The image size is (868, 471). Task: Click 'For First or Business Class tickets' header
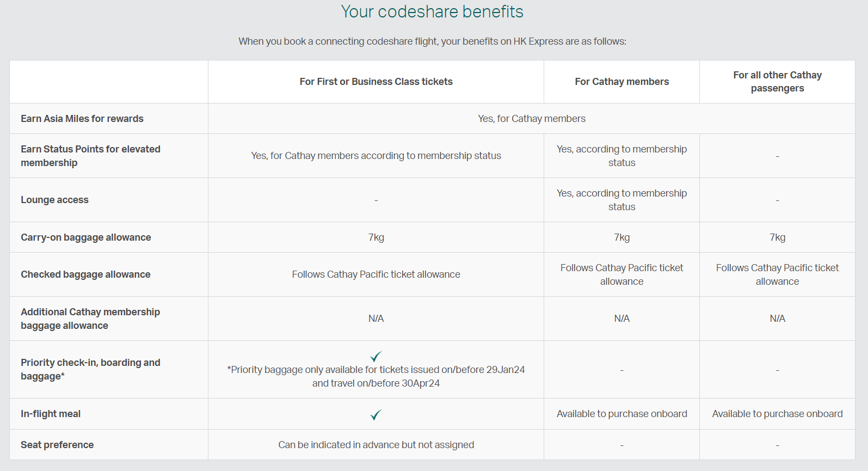coord(376,82)
